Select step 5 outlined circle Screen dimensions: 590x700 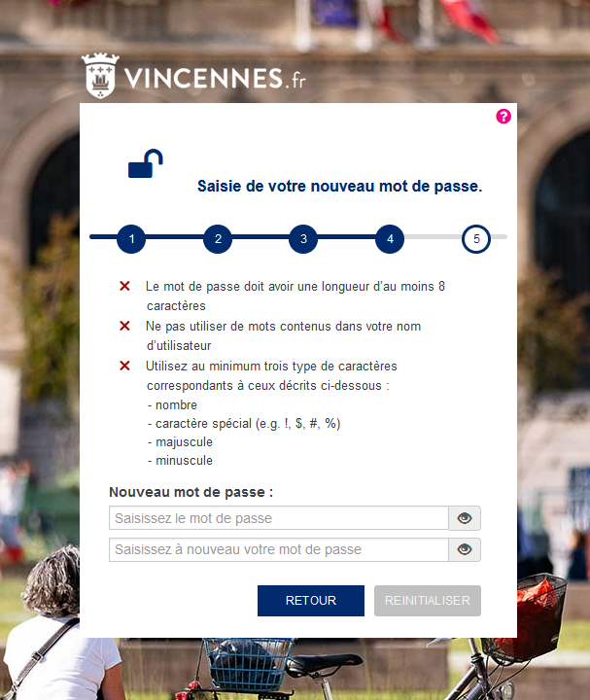[x=476, y=239]
